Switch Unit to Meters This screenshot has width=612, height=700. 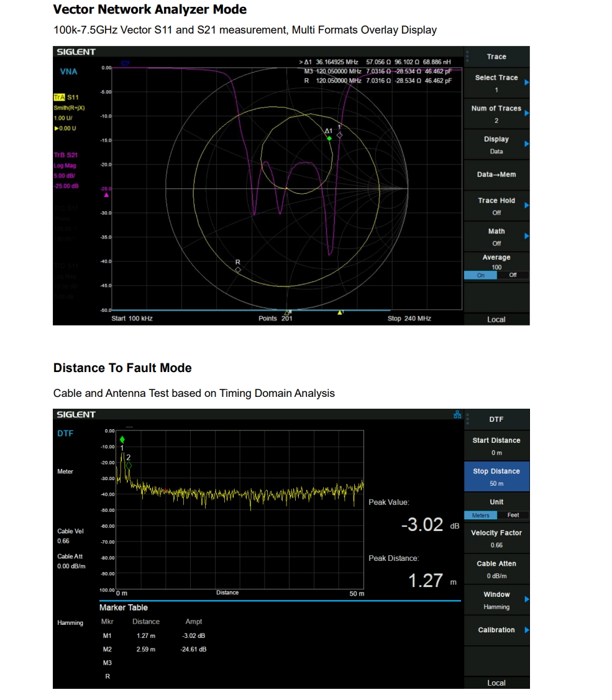coord(481,515)
